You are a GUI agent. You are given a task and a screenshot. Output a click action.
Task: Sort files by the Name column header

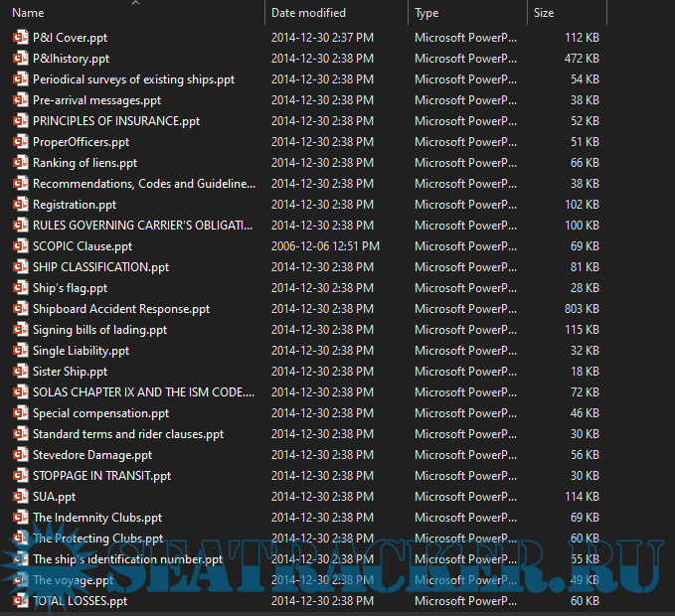click(29, 13)
